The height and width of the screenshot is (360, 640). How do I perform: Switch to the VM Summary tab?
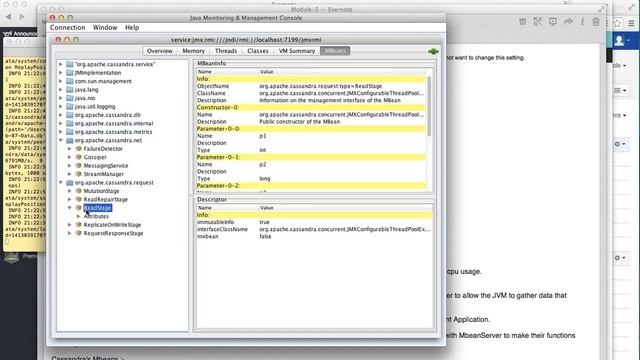point(297,51)
